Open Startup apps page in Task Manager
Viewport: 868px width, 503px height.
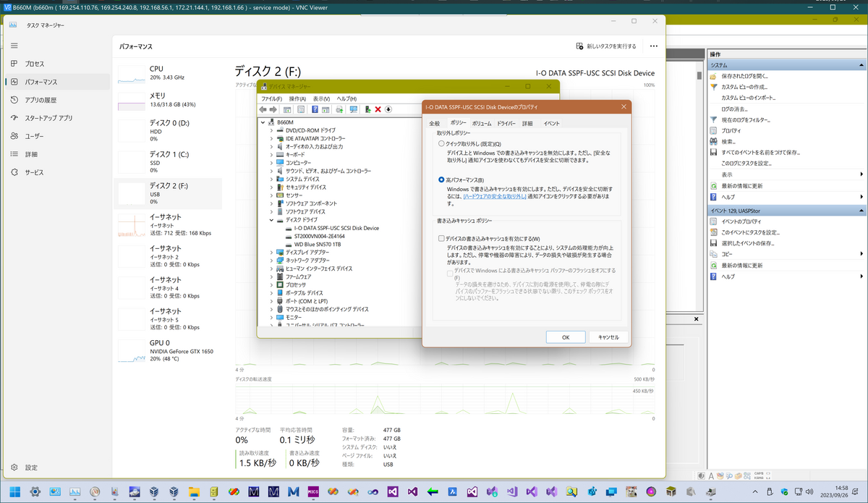coord(58,118)
